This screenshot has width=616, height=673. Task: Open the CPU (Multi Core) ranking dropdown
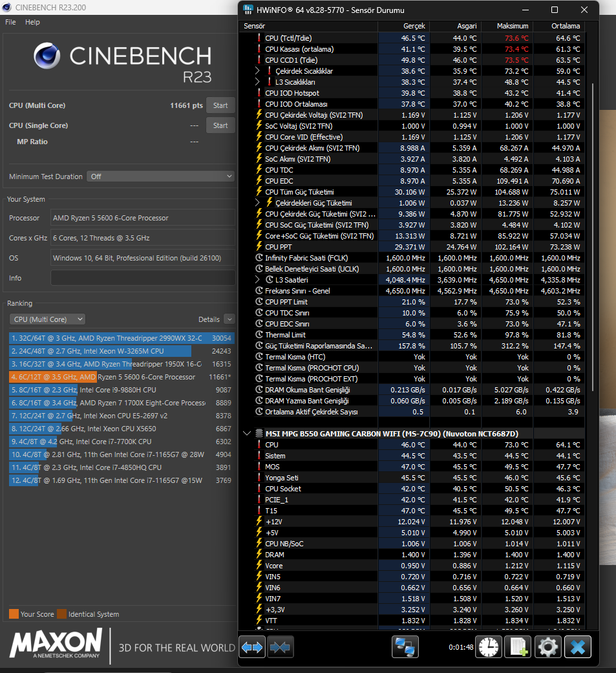point(47,319)
